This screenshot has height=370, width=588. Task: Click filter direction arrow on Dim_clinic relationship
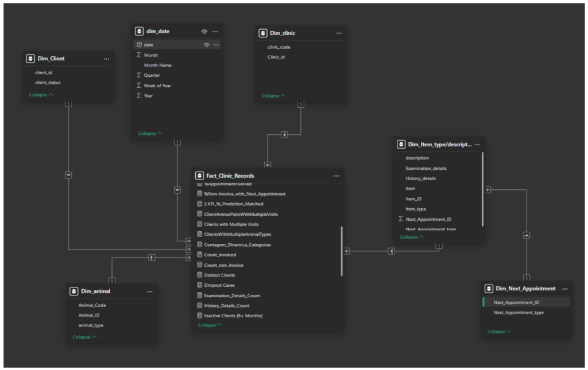click(284, 135)
